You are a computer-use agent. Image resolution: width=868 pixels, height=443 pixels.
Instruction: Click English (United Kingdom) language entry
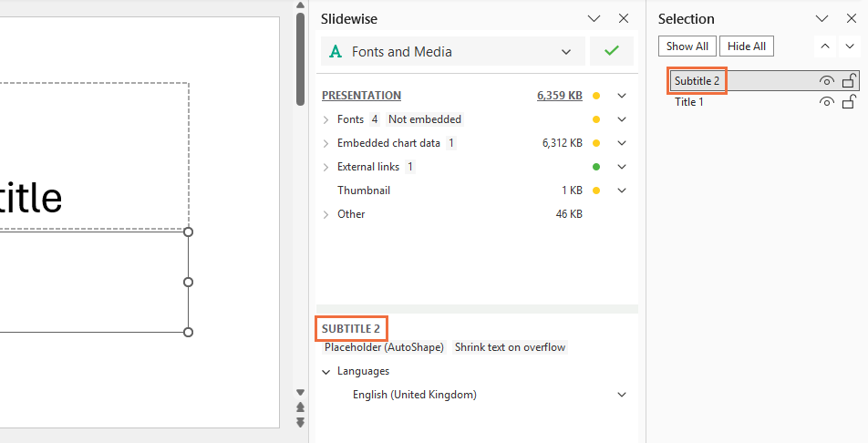[x=415, y=395]
